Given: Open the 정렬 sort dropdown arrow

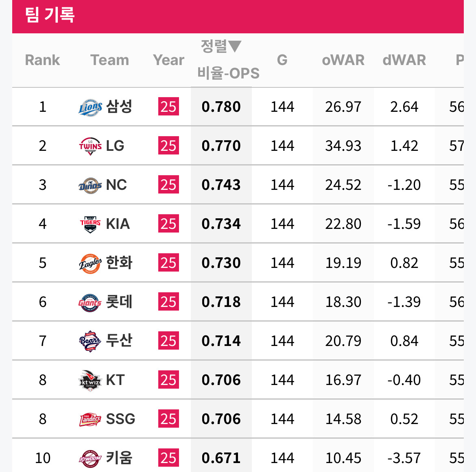Looking at the screenshot, I should click(235, 46).
